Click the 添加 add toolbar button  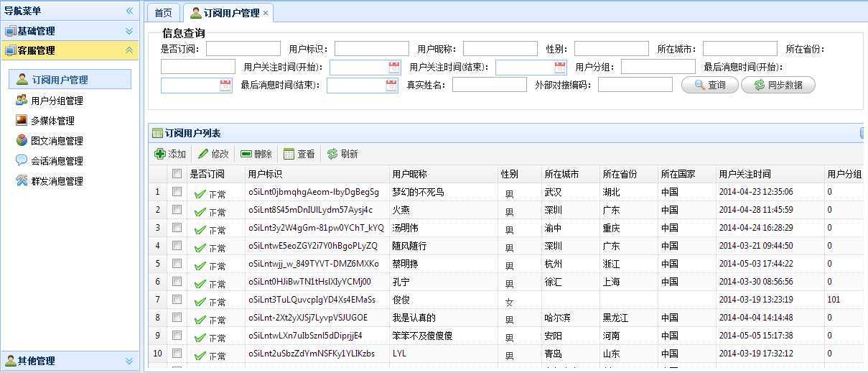click(x=170, y=154)
